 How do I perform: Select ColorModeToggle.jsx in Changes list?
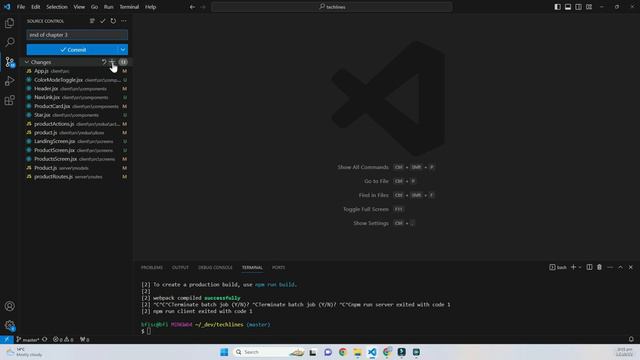pos(77,80)
